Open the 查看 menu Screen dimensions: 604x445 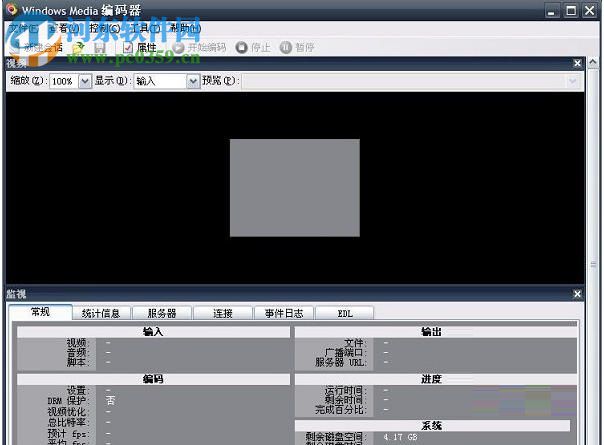tap(64, 28)
